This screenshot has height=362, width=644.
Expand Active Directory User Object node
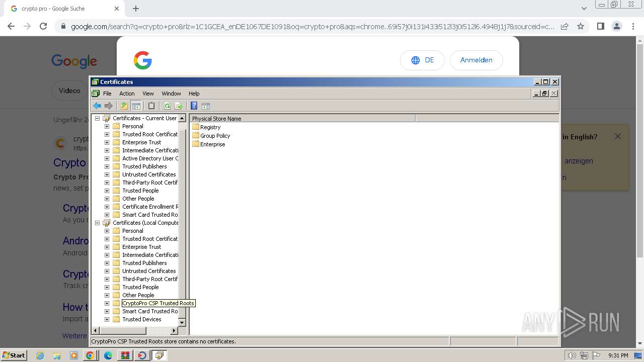(107, 158)
